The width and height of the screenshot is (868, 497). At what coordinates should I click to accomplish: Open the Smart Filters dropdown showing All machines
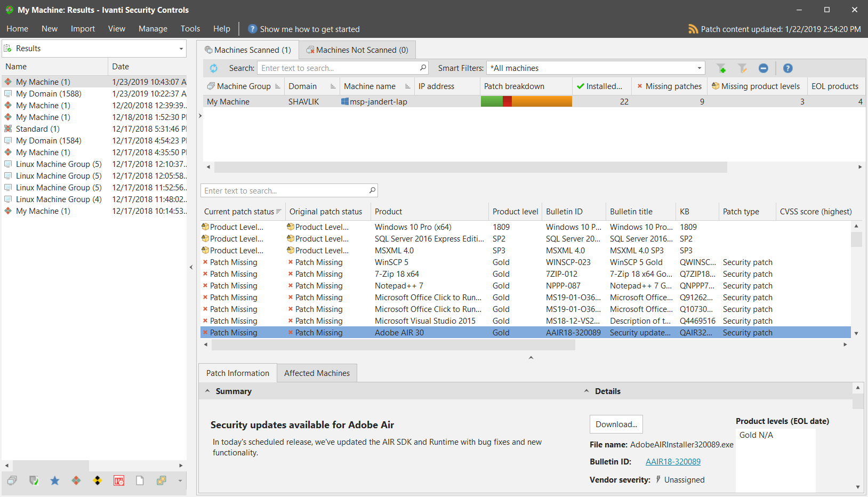tap(699, 68)
